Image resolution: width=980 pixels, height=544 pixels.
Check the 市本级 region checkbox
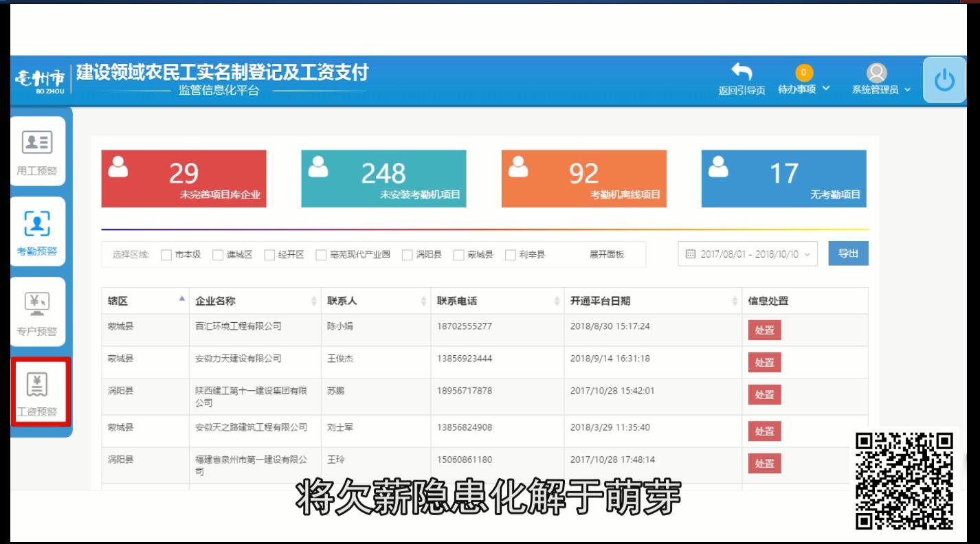[166, 255]
